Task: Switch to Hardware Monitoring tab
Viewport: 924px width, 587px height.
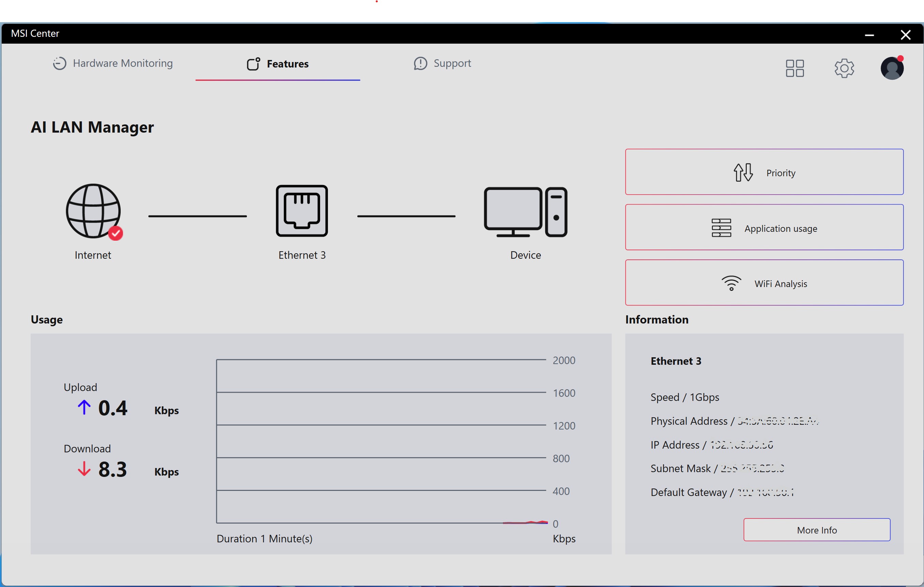Action: [122, 63]
